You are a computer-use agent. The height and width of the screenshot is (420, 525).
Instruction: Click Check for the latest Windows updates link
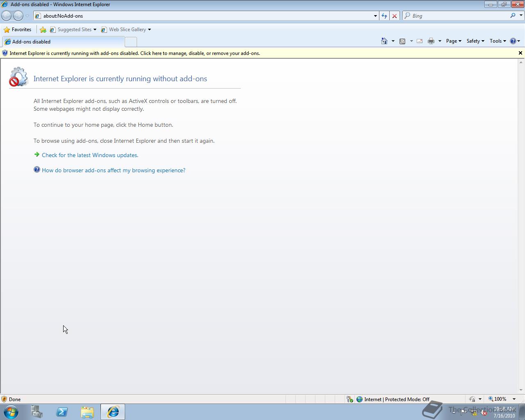[90, 155]
